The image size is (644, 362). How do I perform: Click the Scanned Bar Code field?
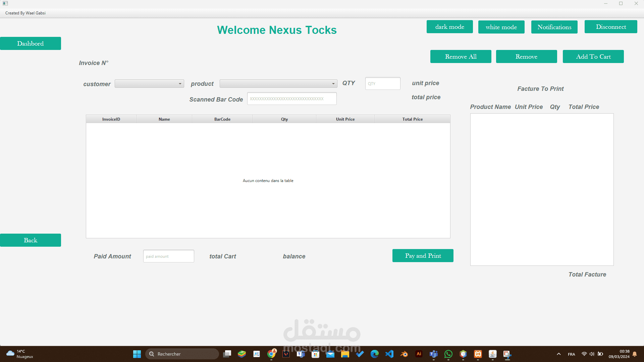(x=291, y=99)
